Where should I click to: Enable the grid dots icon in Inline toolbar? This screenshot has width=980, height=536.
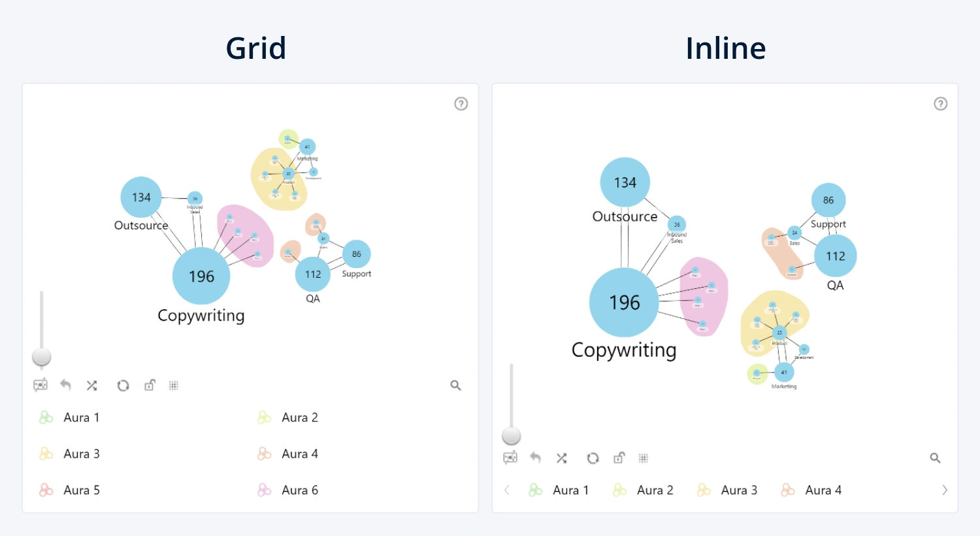tap(644, 458)
